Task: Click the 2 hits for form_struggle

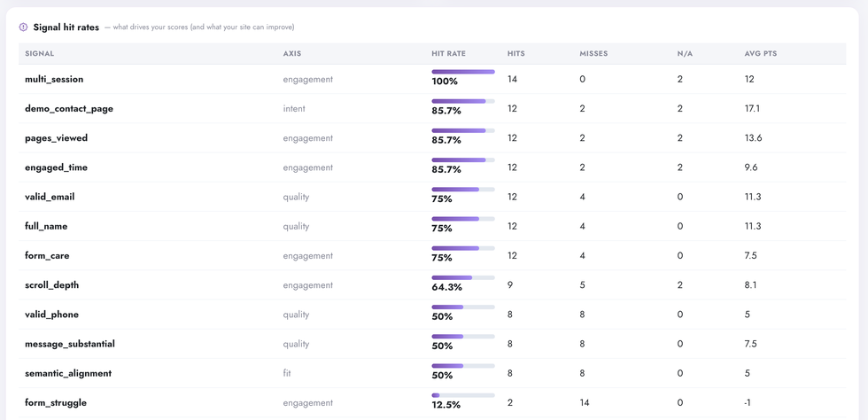Action: tap(510, 403)
